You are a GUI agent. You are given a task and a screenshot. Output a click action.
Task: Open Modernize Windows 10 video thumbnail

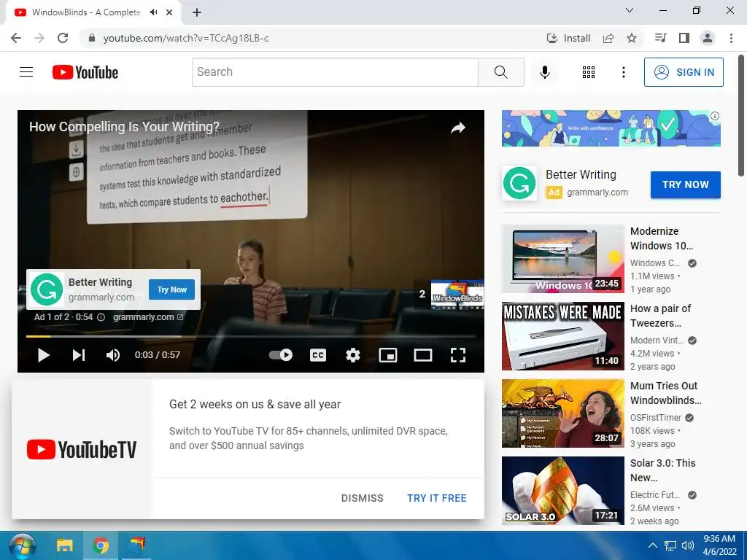[x=562, y=259]
